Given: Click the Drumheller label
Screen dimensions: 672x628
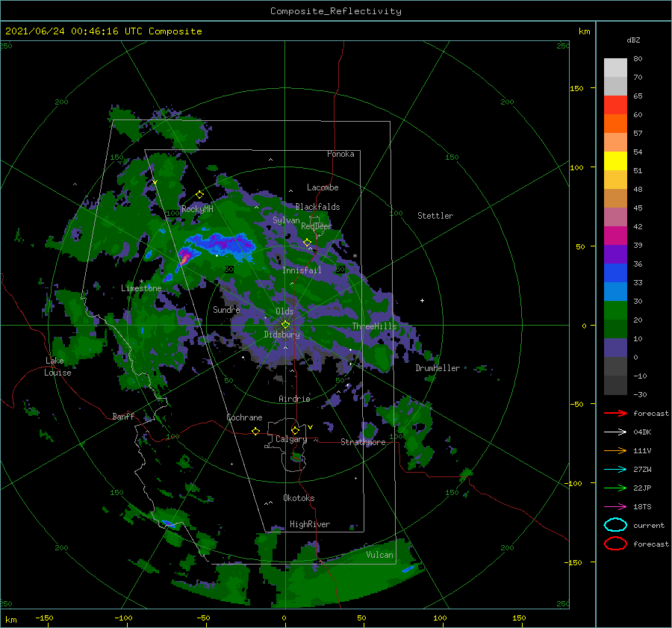Looking at the screenshot, I should pos(438,368).
